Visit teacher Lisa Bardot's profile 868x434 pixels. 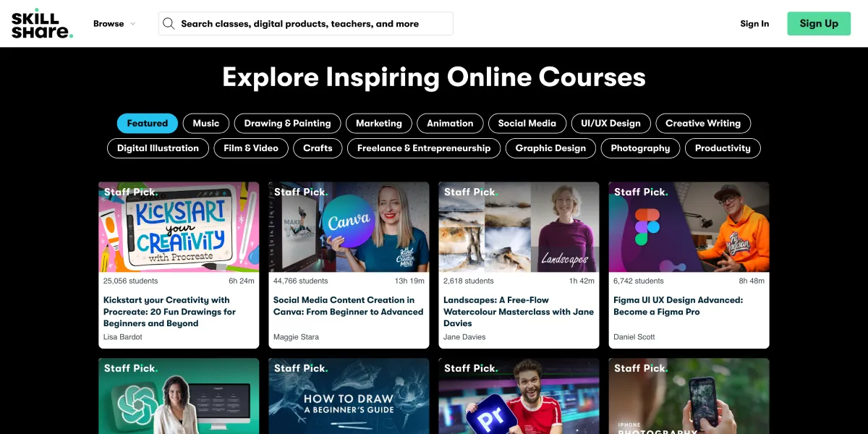point(123,337)
